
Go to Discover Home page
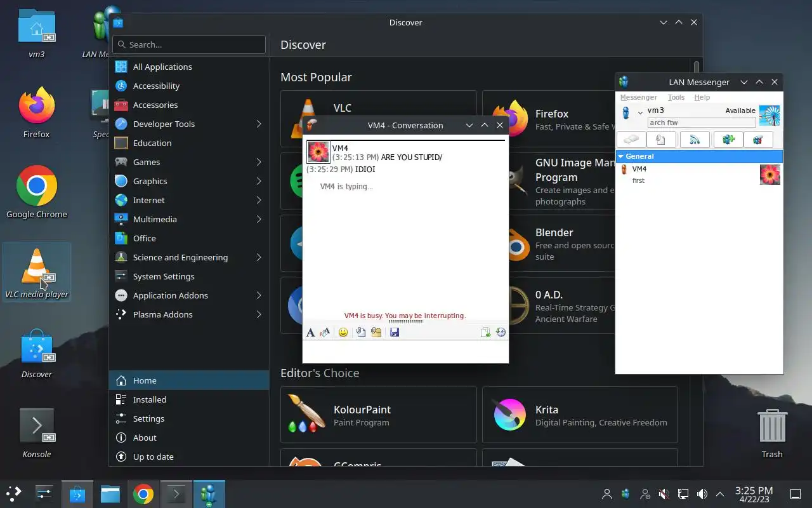click(x=189, y=380)
